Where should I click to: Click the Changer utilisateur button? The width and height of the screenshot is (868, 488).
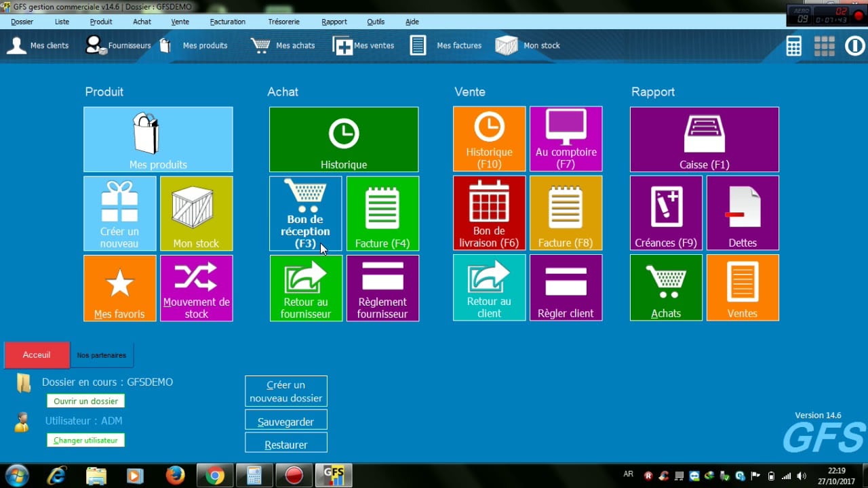85,441
